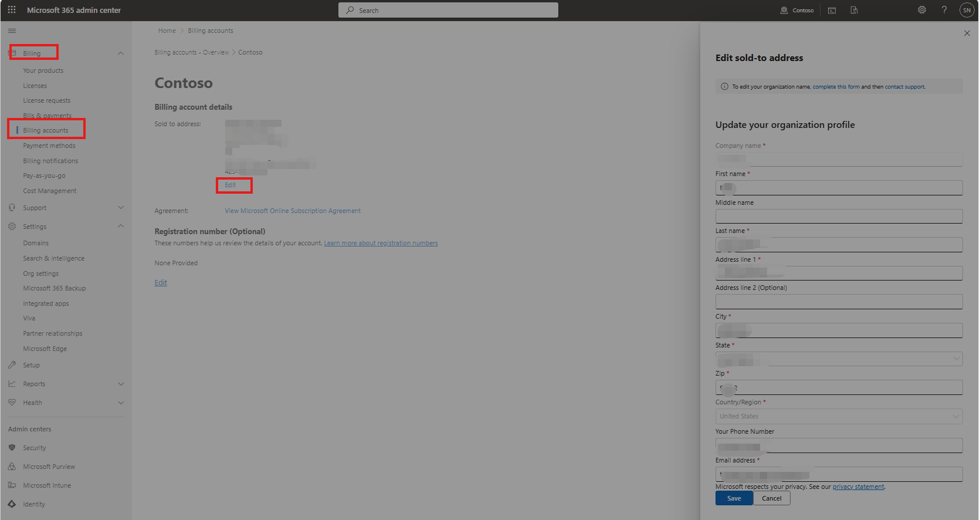Edit the sold-to address link
This screenshot has width=980, height=520.
230,185
